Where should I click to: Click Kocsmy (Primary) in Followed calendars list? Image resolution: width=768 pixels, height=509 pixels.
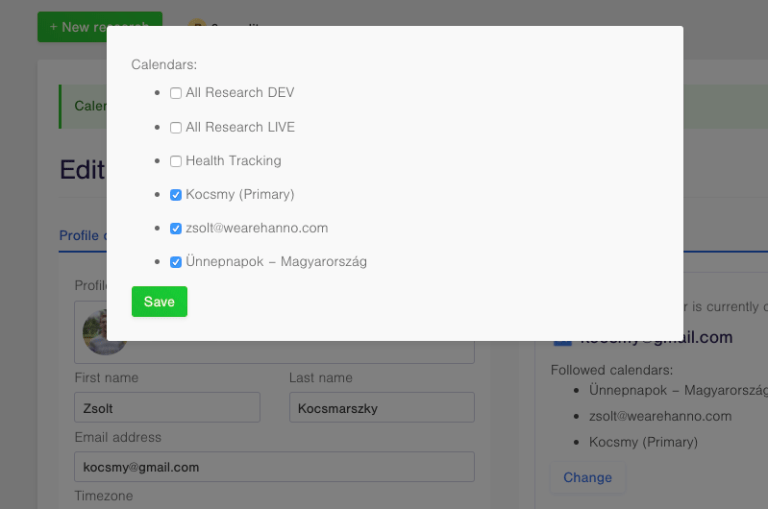[643, 442]
